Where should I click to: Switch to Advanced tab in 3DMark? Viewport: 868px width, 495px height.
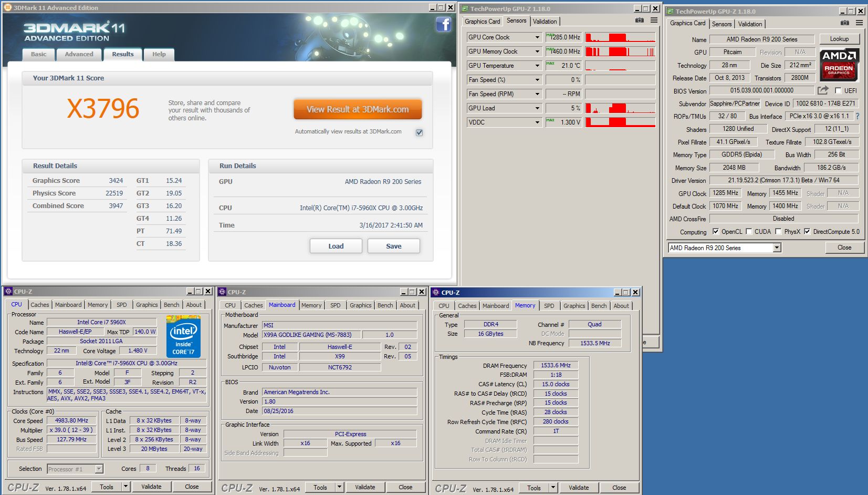(79, 54)
